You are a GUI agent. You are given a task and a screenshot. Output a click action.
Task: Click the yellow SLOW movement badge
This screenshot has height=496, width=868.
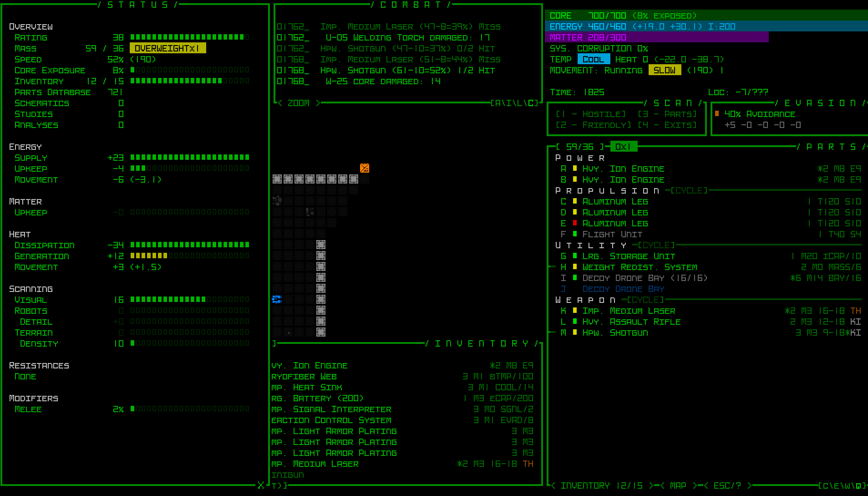(665, 70)
